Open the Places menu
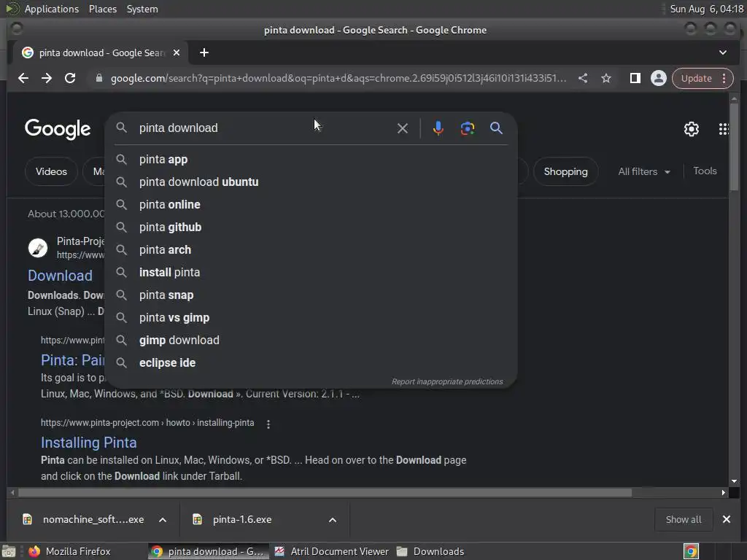The width and height of the screenshot is (747, 560). tap(102, 9)
